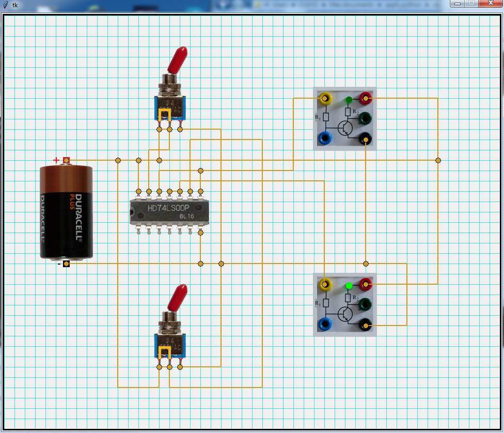Image resolution: width=504 pixels, height=433 pixels.
Task: Click blue jack on upper transistor module
Action: tap(325, 138)
